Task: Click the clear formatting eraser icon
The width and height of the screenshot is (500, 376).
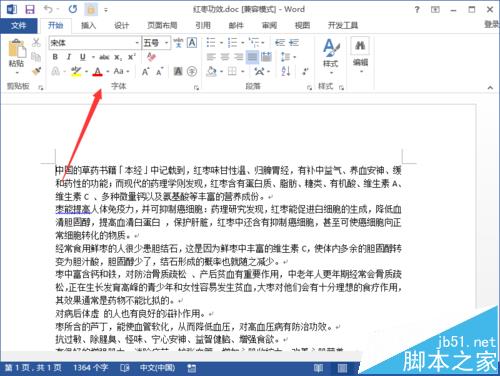Action: click(x=151, y=57)
